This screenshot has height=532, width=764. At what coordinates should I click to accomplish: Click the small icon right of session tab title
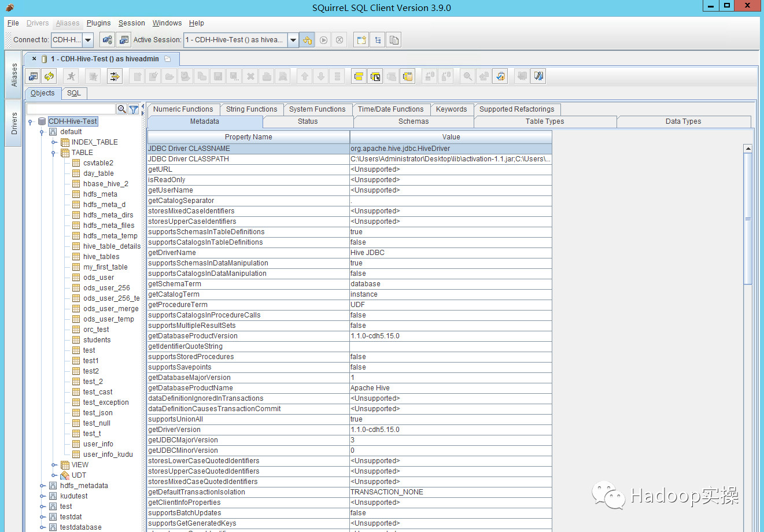click(x=168, y=59)
